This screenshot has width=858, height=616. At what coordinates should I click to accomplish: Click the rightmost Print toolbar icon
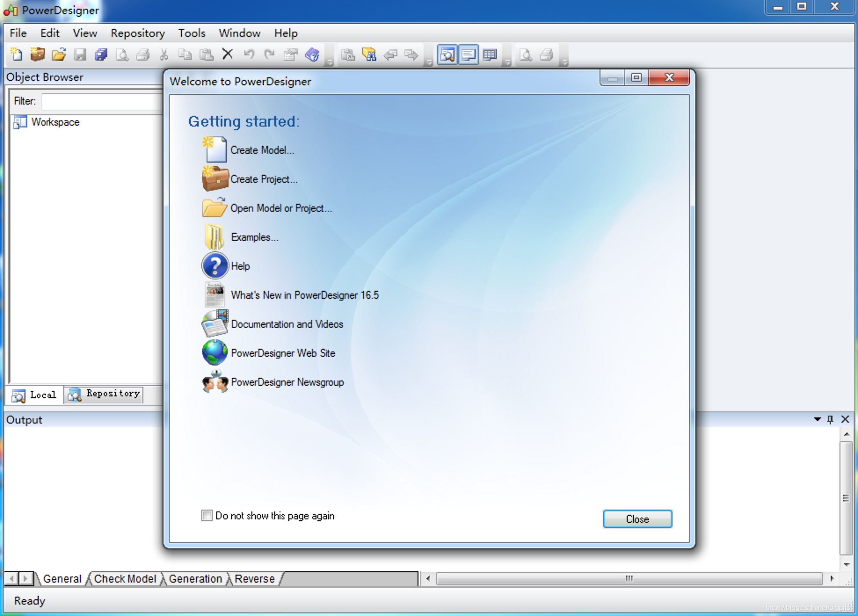click(x=546, y=54)
